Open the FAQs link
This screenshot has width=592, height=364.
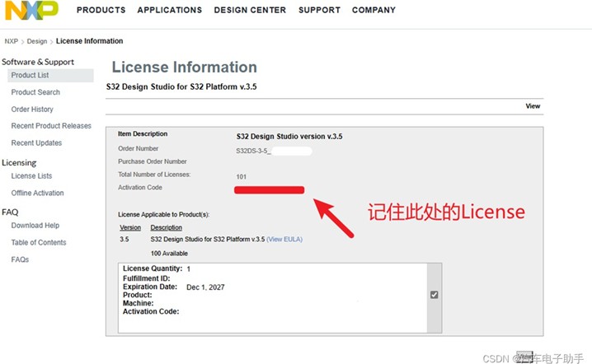pos(20,259)
